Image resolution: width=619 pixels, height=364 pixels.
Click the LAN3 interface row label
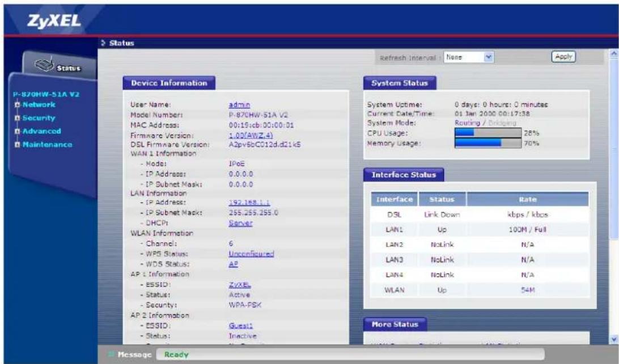point(395,260)
